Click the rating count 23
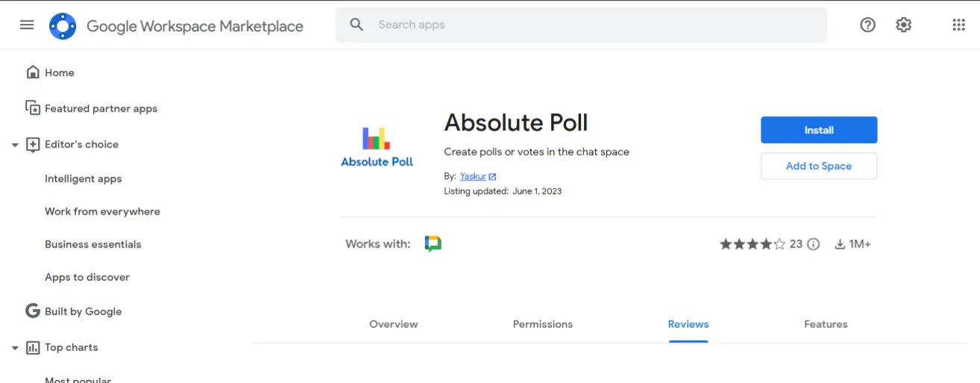Screen dimensions: 980x383 (796, 244)
